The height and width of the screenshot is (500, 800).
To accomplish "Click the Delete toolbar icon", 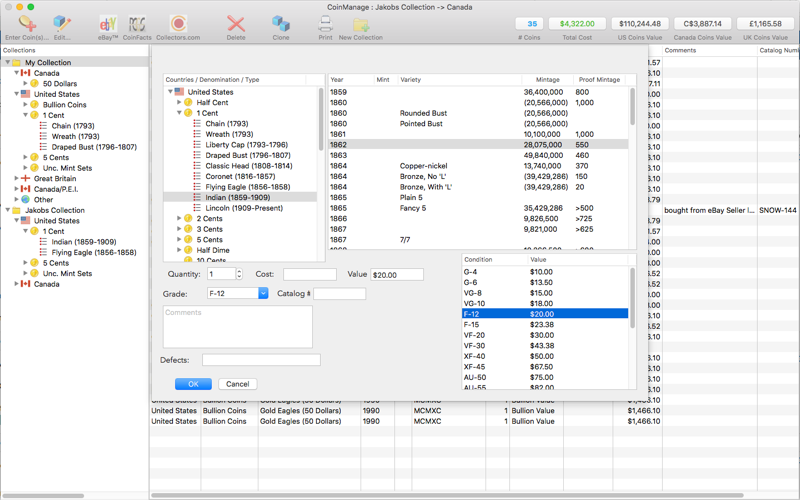I will tap(236, 24).
